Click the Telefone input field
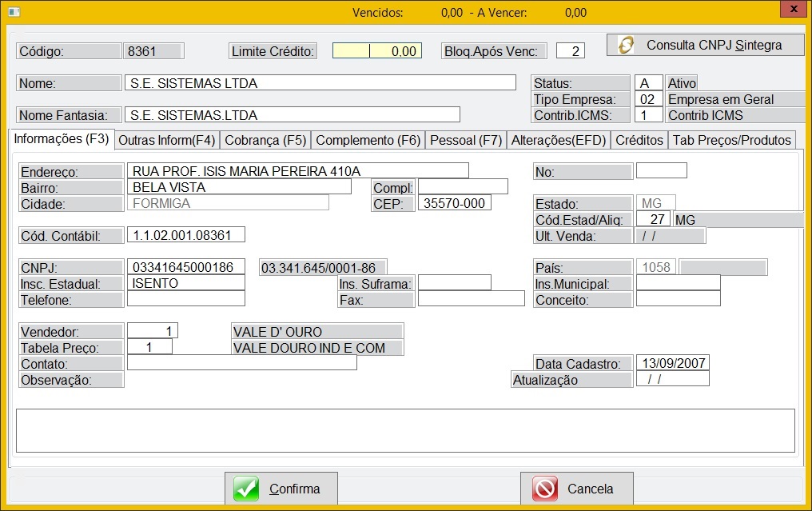The height and width of the screenshot is (511, 812). click(x=185, y=299)
